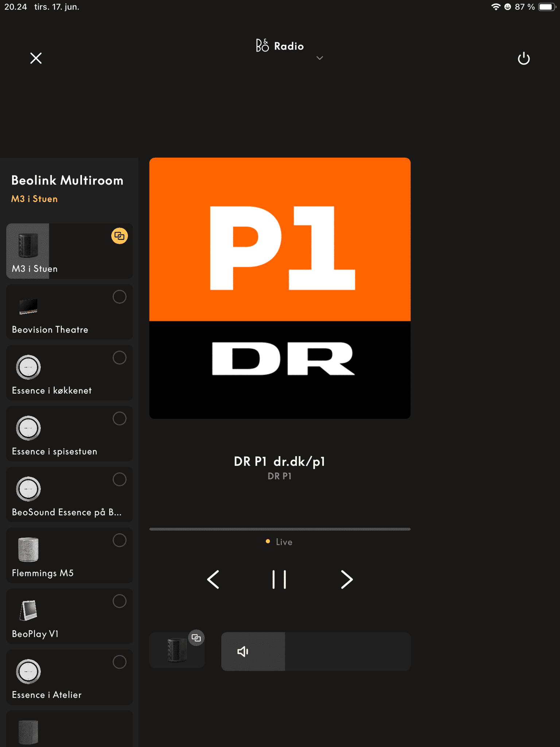Toggle Essence i køkkenet selection circle
The width and height of the screenshot is (560, 747).
point(120,358)
